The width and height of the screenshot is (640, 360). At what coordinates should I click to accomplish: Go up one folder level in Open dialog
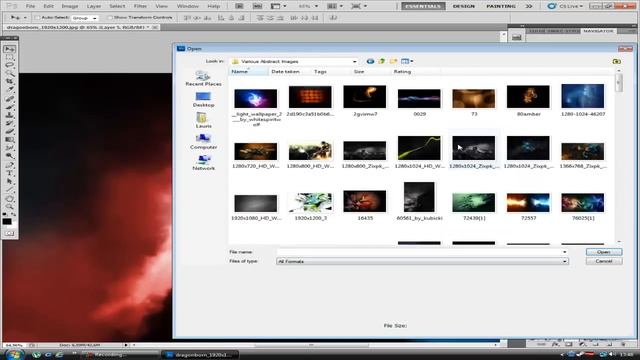(x=382, y=61)
